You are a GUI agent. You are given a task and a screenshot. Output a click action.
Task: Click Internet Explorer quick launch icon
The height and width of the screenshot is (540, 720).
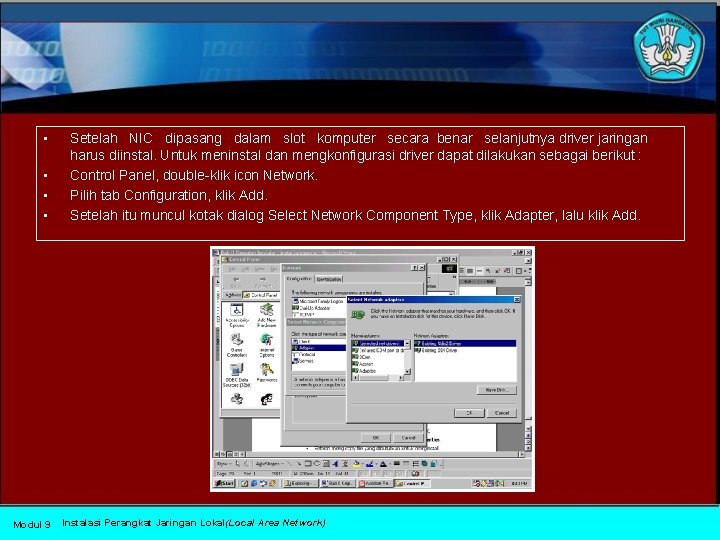click(253, 484)
